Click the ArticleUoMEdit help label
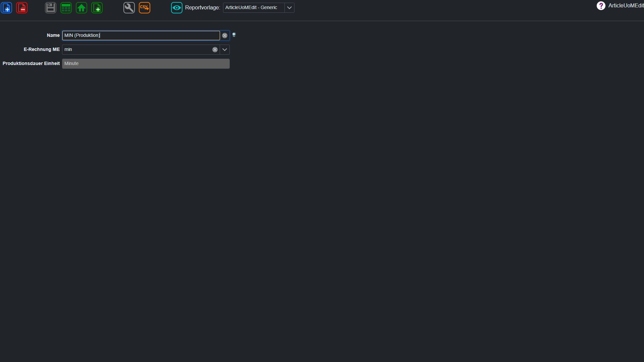The image size is (644, 362). tap(626, 6)
